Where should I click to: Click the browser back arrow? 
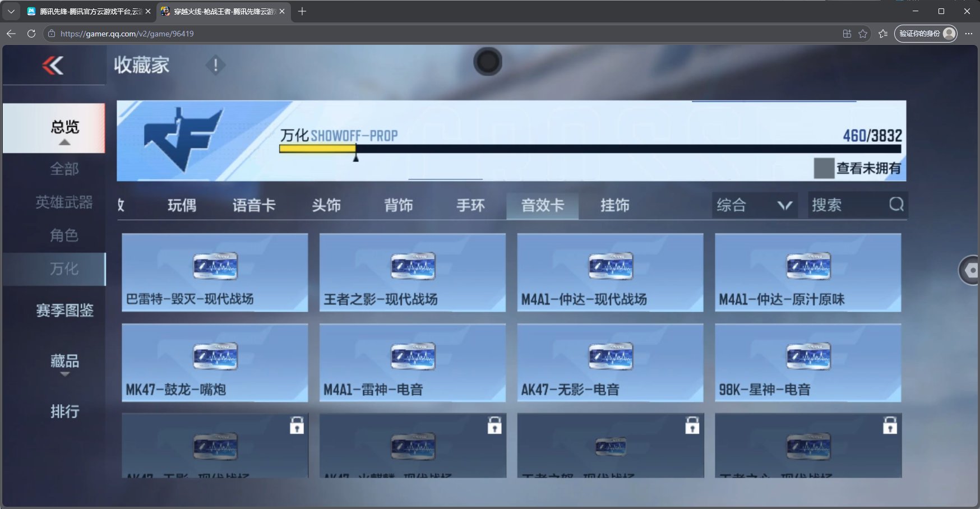point(11,34)
